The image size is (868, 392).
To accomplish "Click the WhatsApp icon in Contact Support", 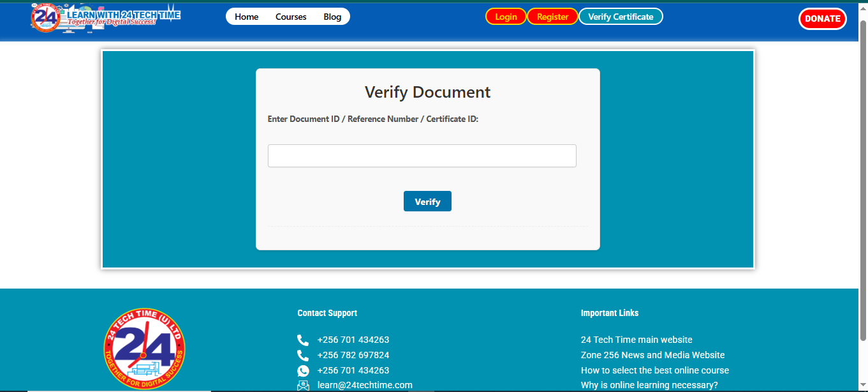I will [x=303, y=371].
